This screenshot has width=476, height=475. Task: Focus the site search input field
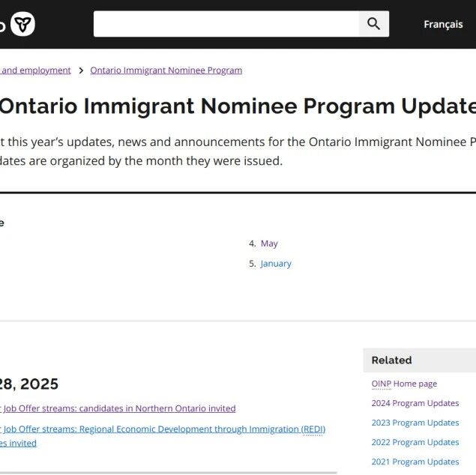click(x=226, y=24)
